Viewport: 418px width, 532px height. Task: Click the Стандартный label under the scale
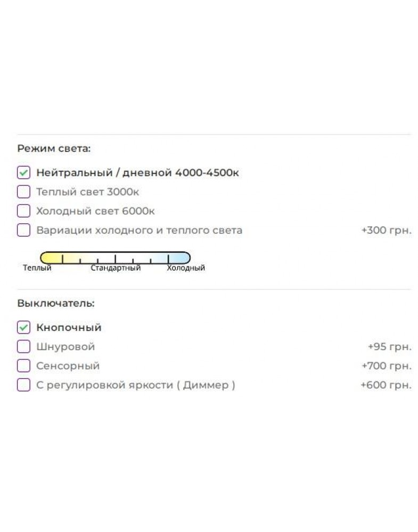[x=116, y=268]
